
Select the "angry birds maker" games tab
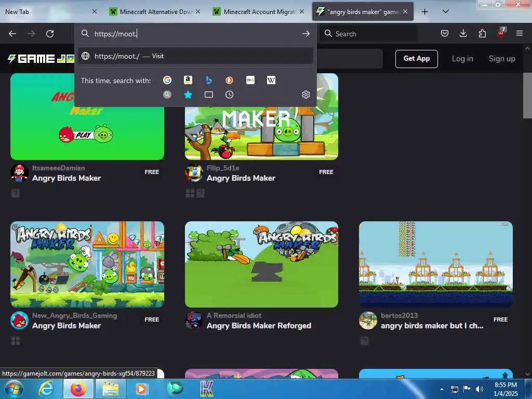(362, 11)
